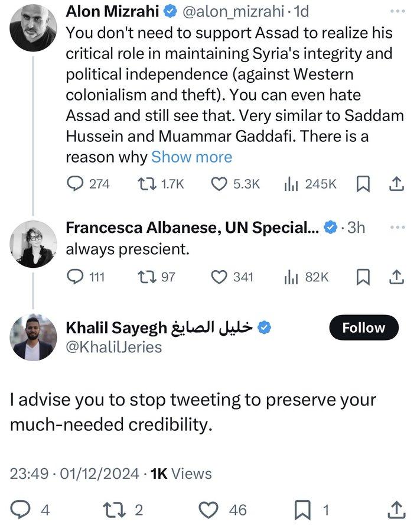Viewport: 417px width, 532px height.
Task: Reply to Francesca Albanese's tweet
Action: (x=74, y=276)
